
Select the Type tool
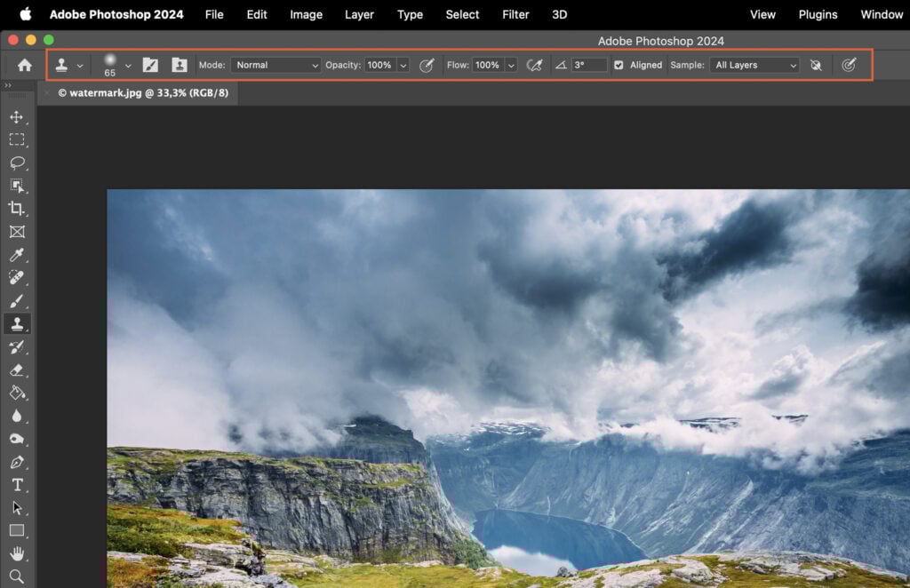(x=18, y=486)
